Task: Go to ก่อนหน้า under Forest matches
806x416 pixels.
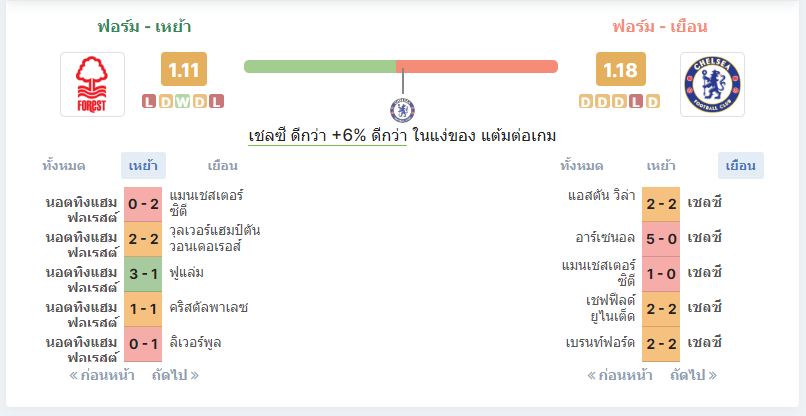Action: [x=102, y=375]
